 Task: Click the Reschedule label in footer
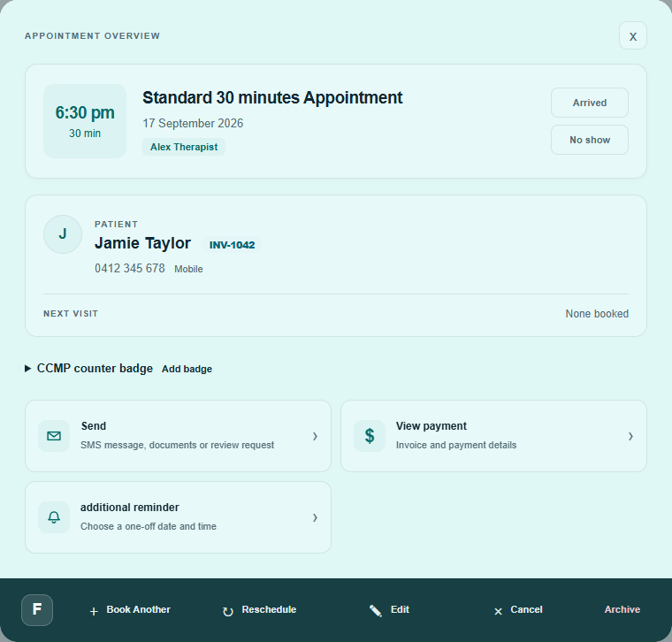(269, 609)
